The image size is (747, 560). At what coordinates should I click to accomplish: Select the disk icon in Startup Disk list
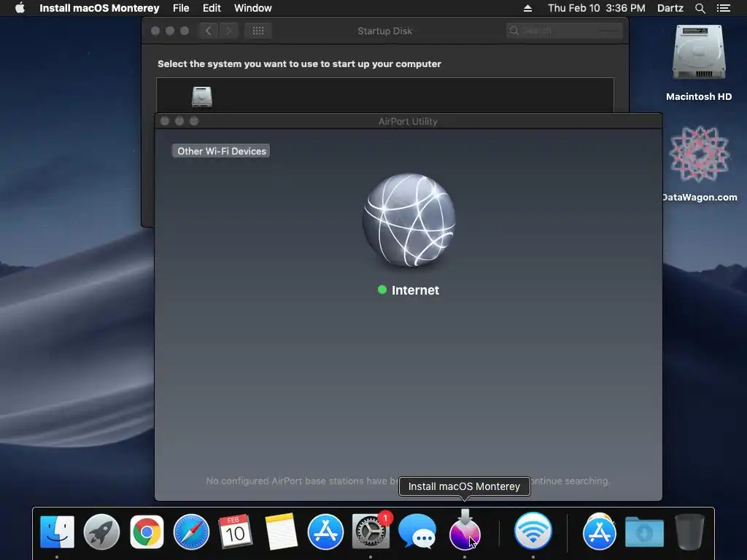pos(202,97)
